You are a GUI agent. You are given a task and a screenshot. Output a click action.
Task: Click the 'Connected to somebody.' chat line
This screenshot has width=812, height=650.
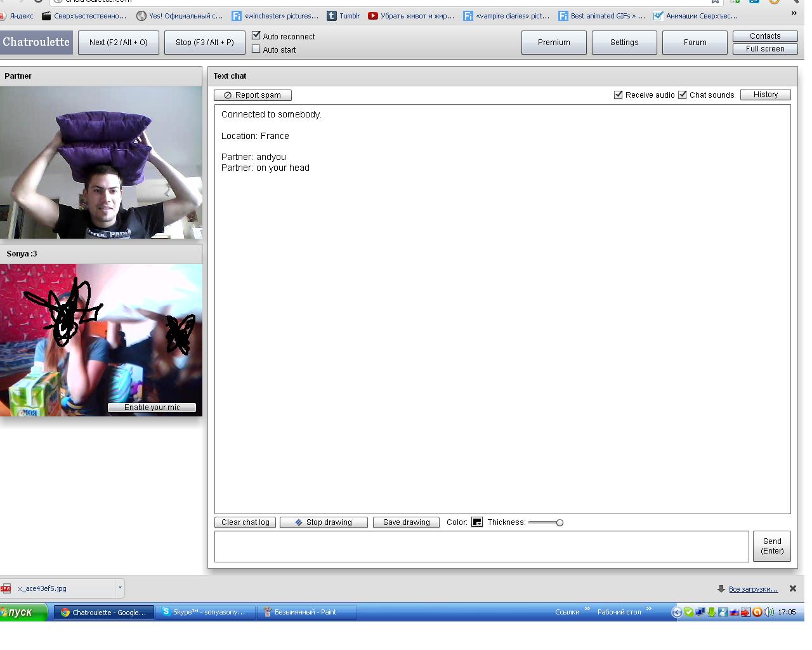click(x=272, y=114)
